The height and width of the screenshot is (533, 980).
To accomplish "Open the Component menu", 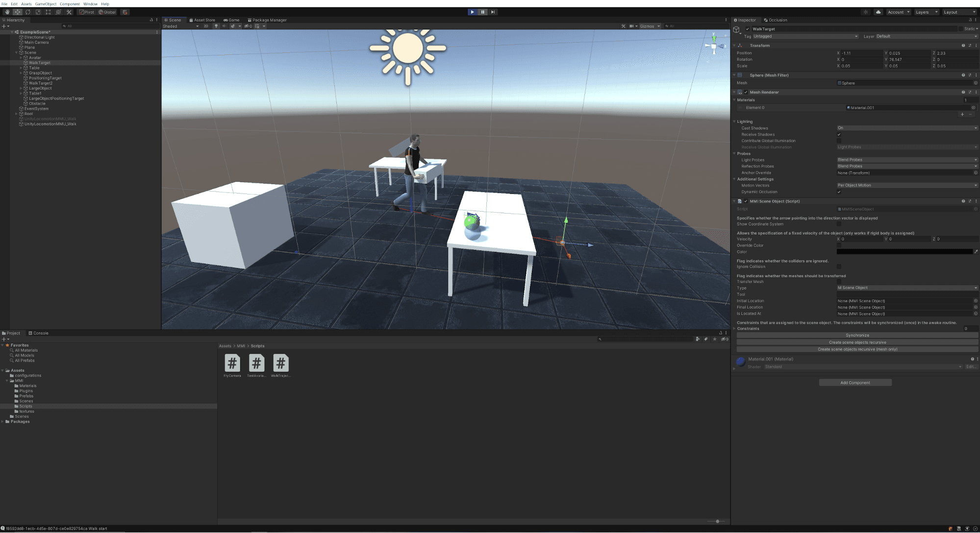I will tap(70, 3).
